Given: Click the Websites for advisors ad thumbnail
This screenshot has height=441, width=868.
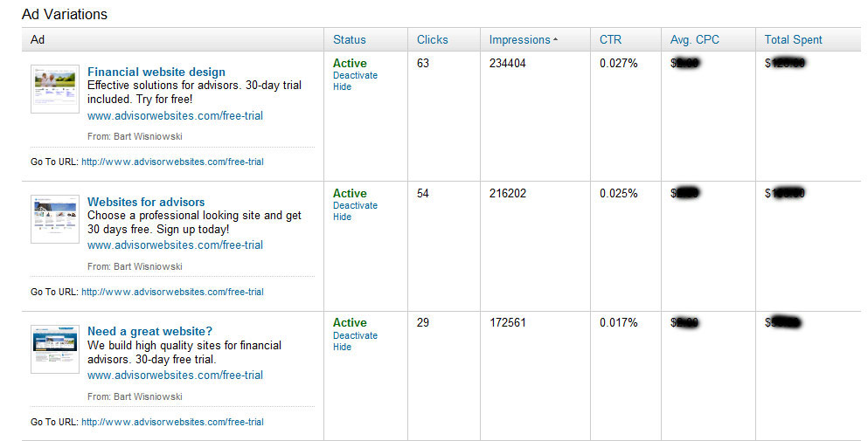Looking at the screenshot, I should pos(55,218).
